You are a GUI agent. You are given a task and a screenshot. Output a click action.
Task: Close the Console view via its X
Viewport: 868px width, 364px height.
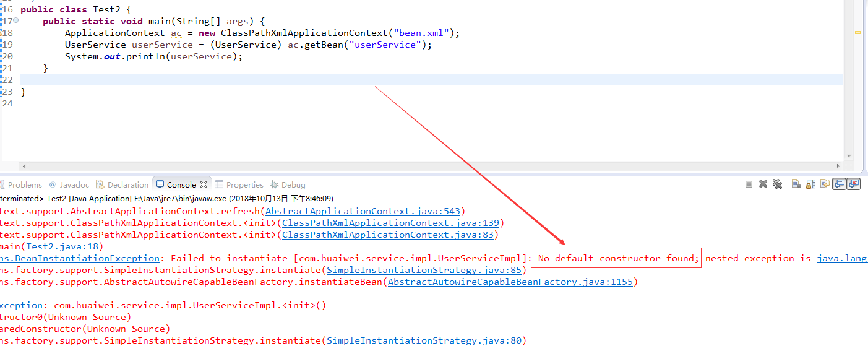pyautogui.click(x=204, y=184)
